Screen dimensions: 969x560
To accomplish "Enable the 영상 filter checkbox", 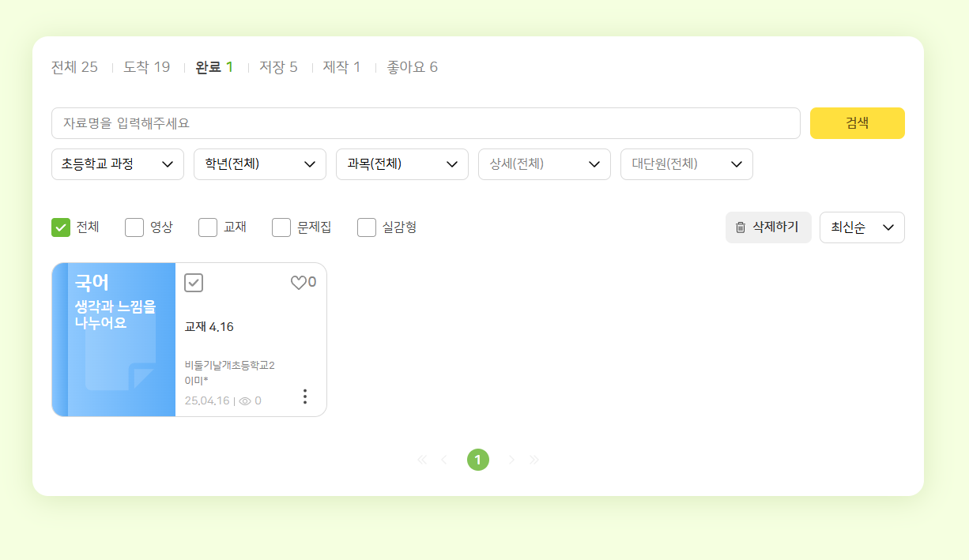I will 134,227.
